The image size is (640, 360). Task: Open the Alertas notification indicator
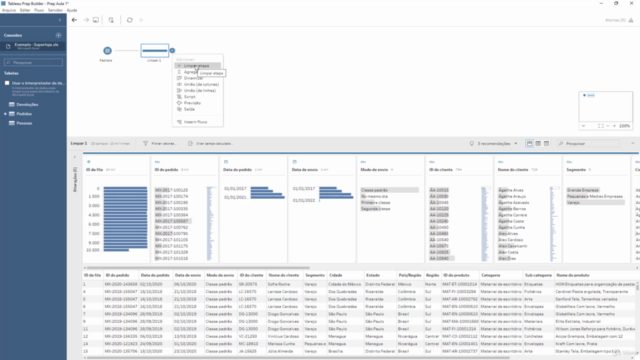[x=619, y=20]
